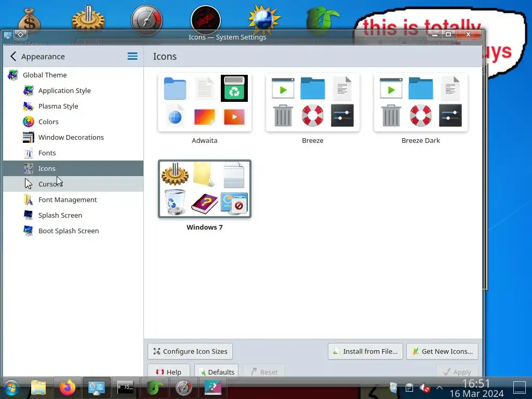Viewport: 532px width, 399px height.
Task: Click the Windows 7 text label
Action: point(205,228)
